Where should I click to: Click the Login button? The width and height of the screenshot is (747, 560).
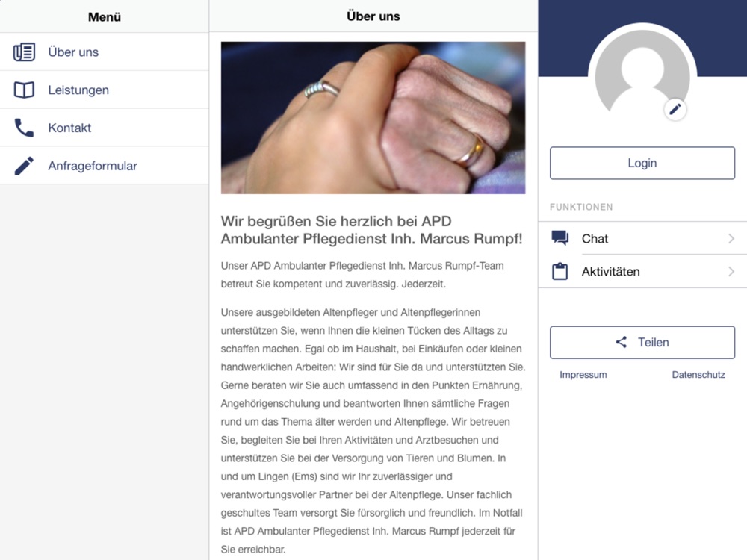(x=642, y=163)
